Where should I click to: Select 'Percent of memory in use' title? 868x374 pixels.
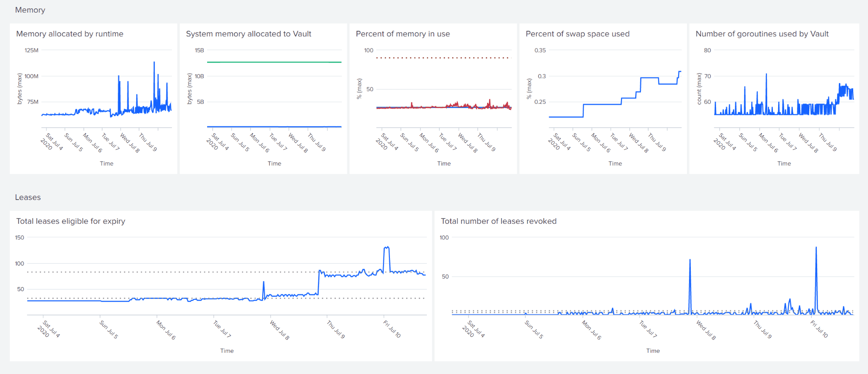click(x=403, y=34)
